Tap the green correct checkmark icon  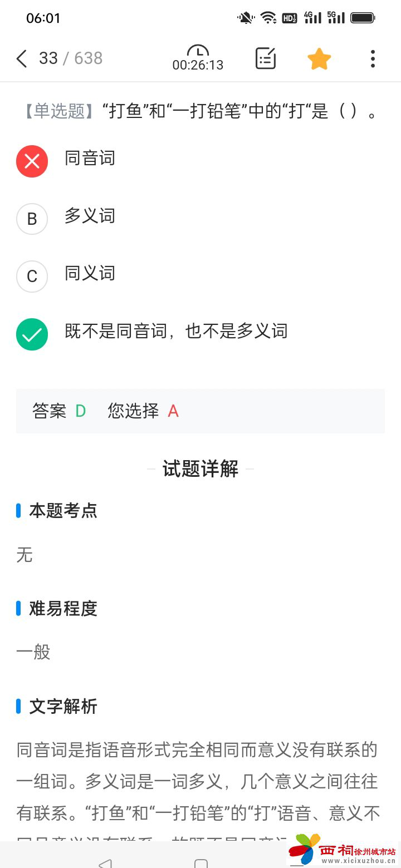(x=32, y=334)
